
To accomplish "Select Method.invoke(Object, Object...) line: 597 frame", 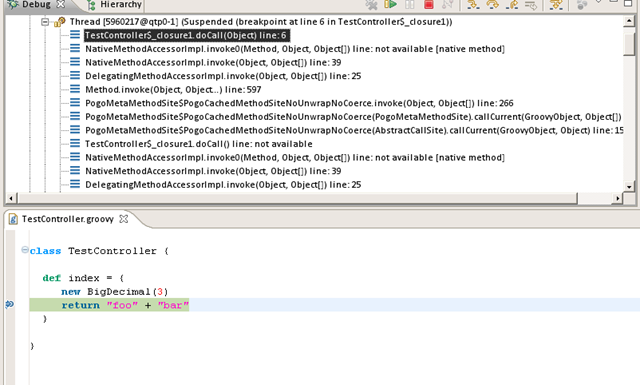I will click(173, 89).
